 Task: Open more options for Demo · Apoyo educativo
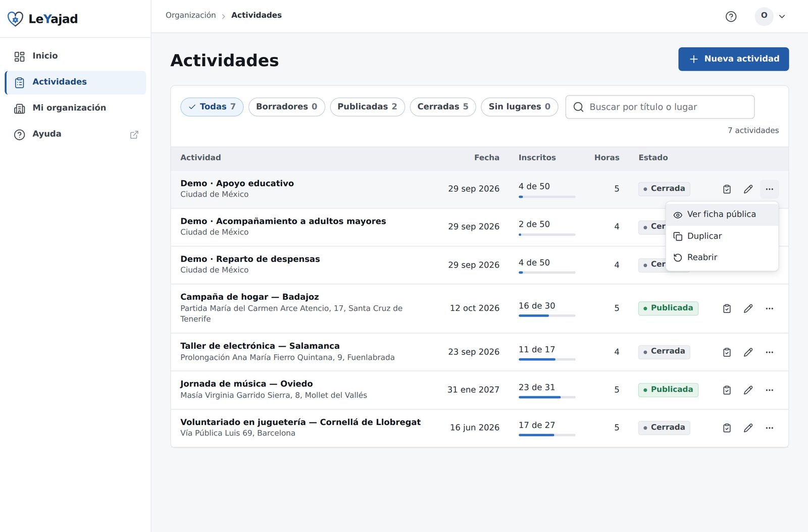coord(769,189)
